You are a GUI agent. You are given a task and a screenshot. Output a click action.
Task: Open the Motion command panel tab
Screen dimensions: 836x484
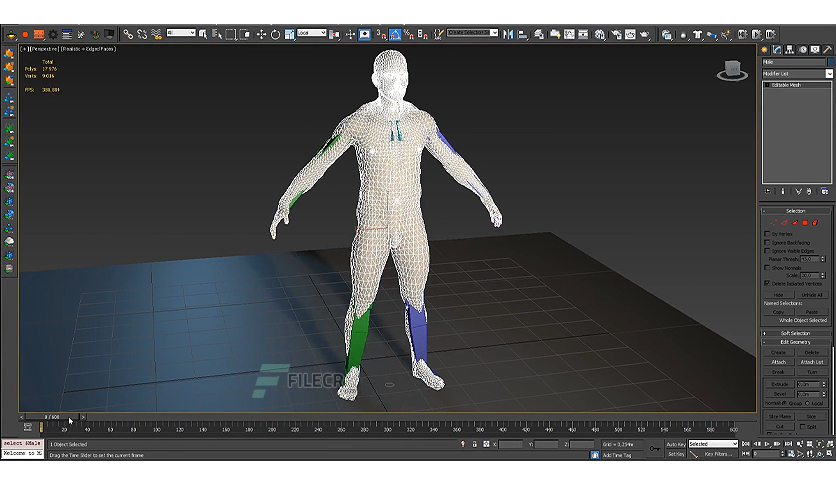802,50
